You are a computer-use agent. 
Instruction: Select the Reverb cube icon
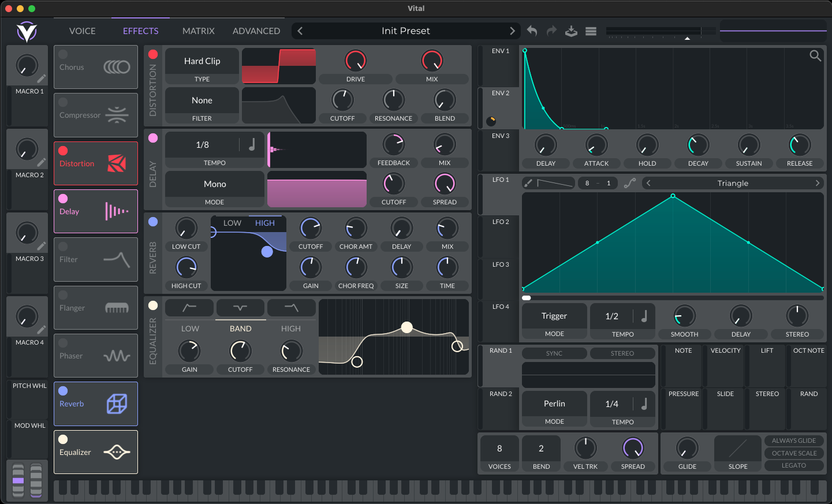pyautogui.click(x=117, y=404)
